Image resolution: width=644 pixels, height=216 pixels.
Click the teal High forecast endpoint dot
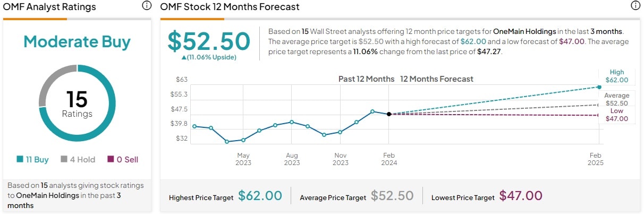(599, 87)
